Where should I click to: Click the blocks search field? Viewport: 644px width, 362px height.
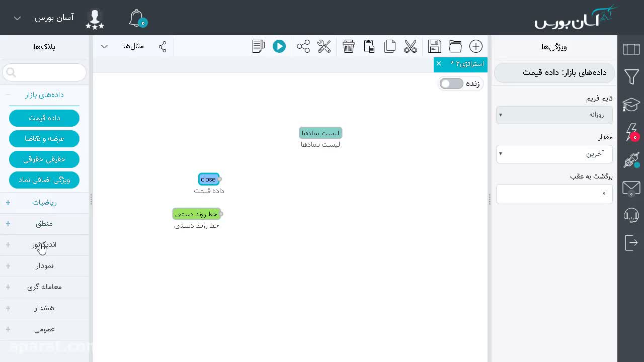click(x=44, y=72)
